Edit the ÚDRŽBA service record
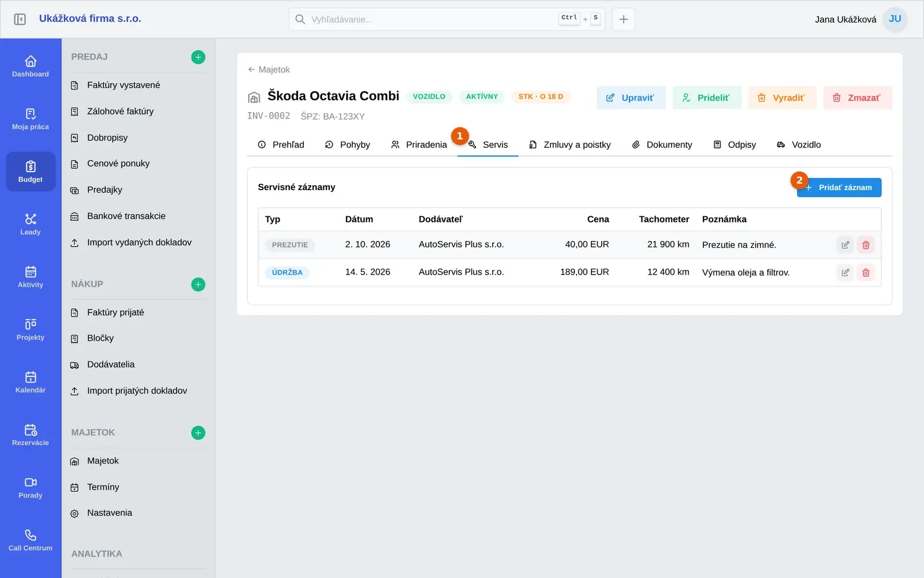 pos(845,273)
